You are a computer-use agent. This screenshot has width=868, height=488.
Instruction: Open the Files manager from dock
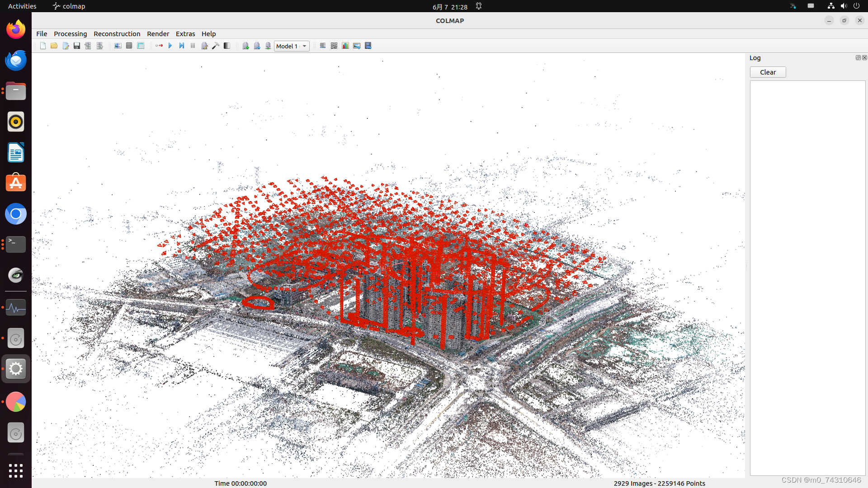pyautogui.click(x=16, y=91)
